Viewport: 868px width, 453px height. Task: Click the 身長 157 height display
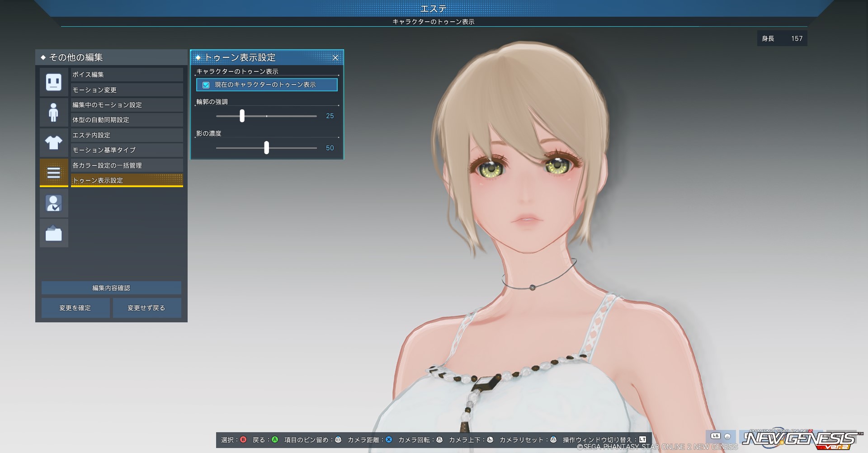coord(782,38)
